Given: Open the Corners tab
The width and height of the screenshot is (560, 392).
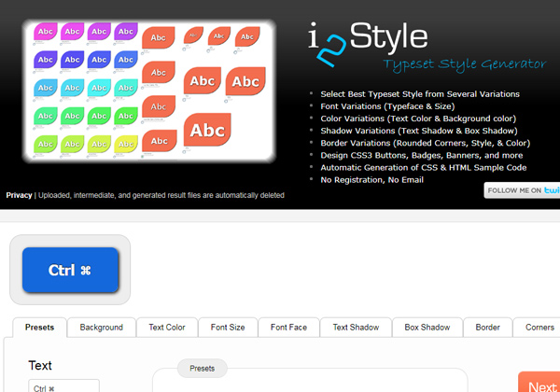Looking at the screenshot, I should click(539, 328).
